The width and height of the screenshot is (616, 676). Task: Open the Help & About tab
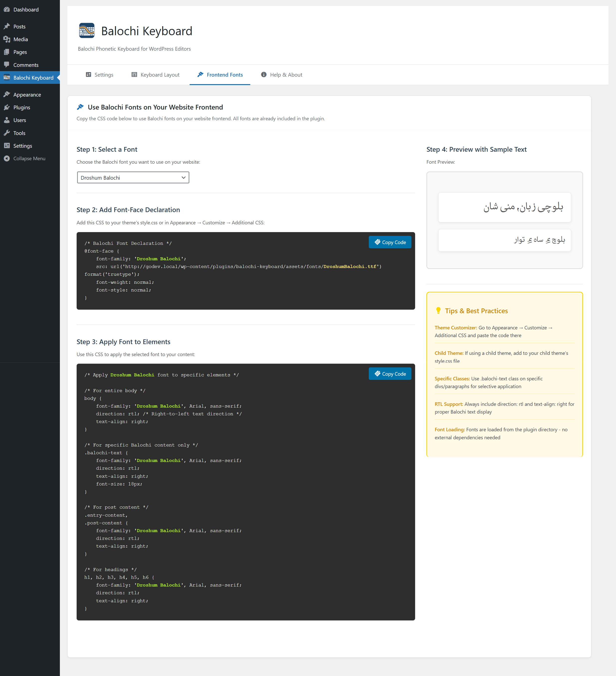click(282, 75)
